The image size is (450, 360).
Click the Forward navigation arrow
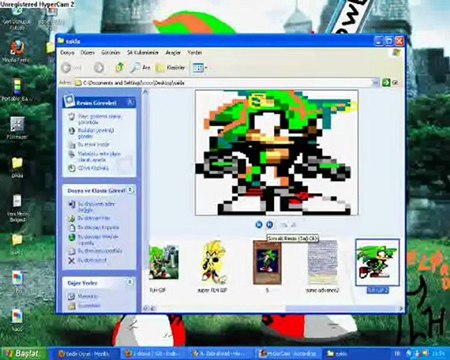pos(98,68)
